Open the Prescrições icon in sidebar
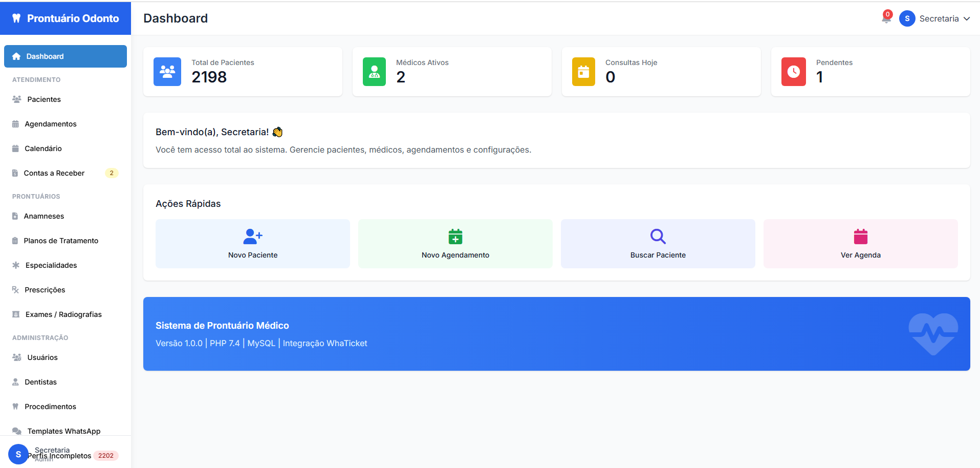This screenshot has height=468, width=980. (x=16, y=289)
